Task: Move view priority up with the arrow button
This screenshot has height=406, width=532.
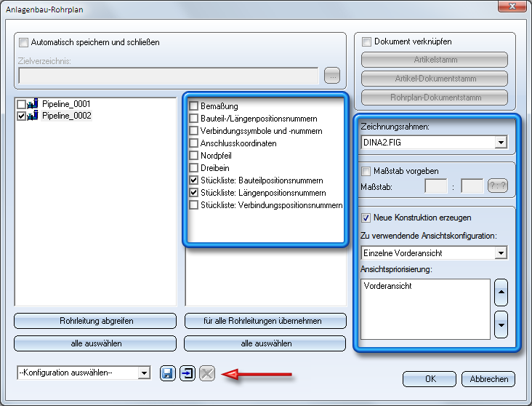Action: 501,292
